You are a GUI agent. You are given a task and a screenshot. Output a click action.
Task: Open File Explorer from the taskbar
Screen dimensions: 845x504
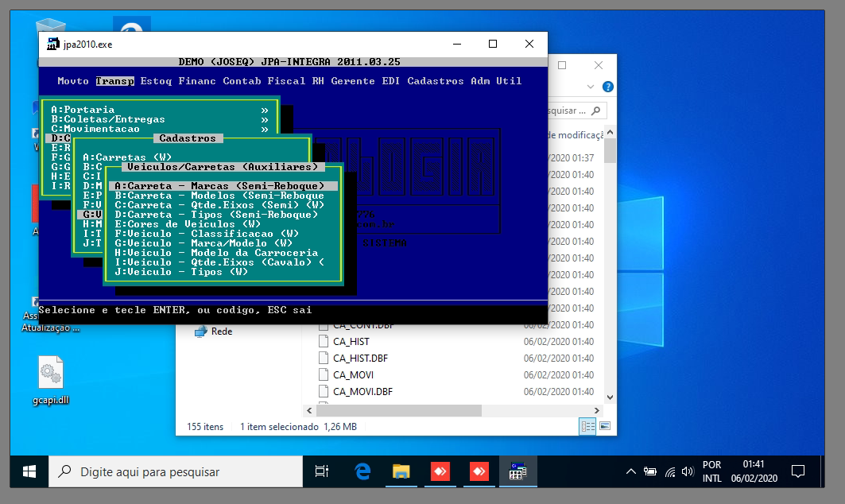coord(401,471)
